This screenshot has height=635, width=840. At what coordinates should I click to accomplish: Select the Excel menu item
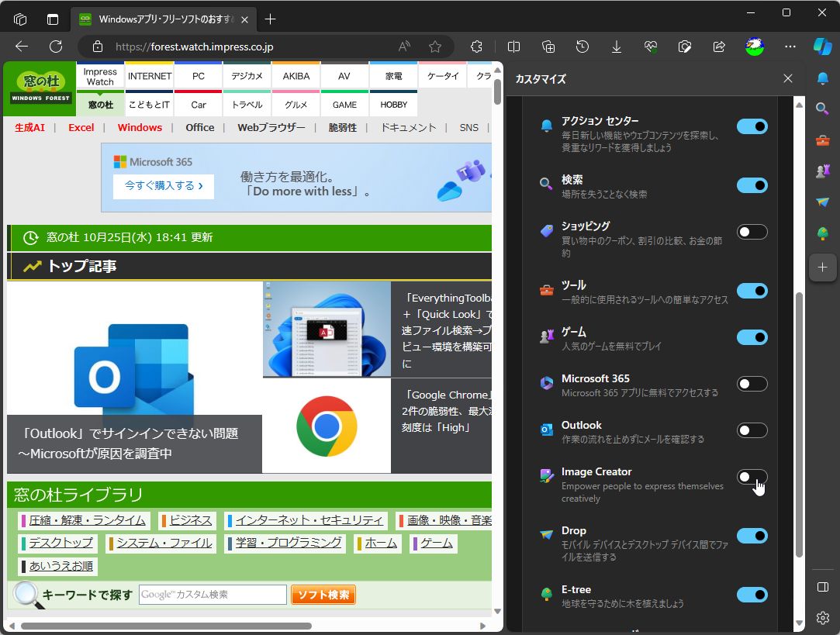(81, 127)
